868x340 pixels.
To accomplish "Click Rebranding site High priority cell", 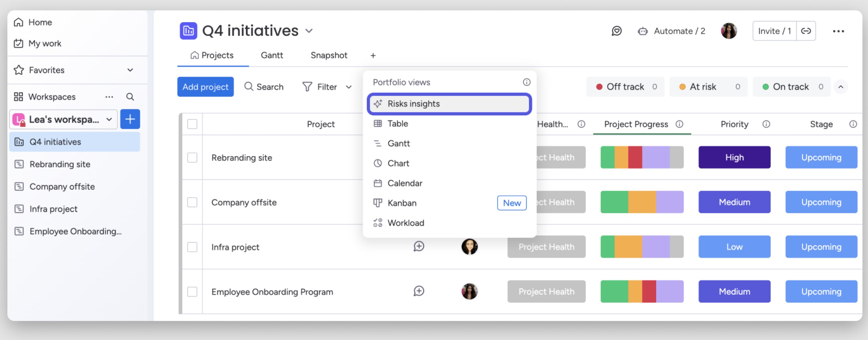I will [x=734, y=158].
